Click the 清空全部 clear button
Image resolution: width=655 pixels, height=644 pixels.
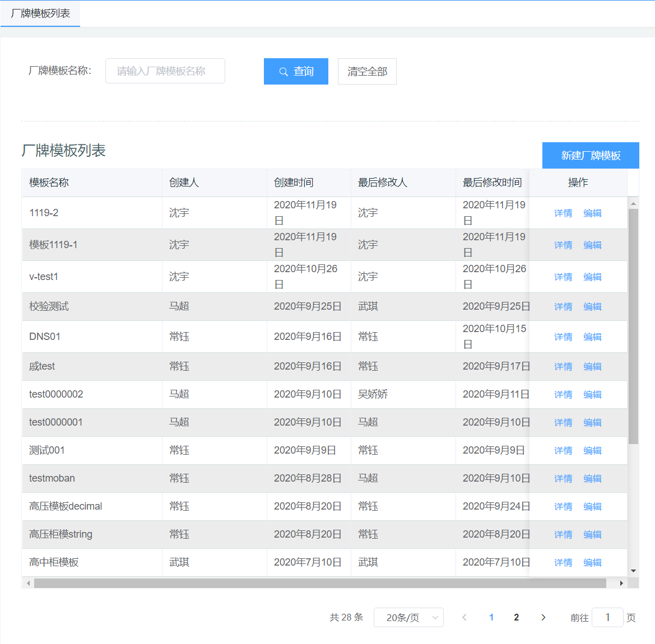coord(367,72)
